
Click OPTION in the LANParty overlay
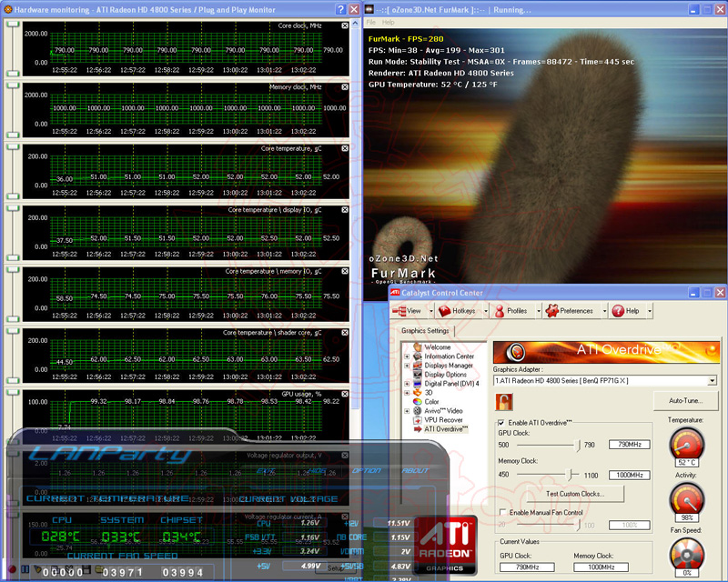pyautogui.click(x=367, y=471)
